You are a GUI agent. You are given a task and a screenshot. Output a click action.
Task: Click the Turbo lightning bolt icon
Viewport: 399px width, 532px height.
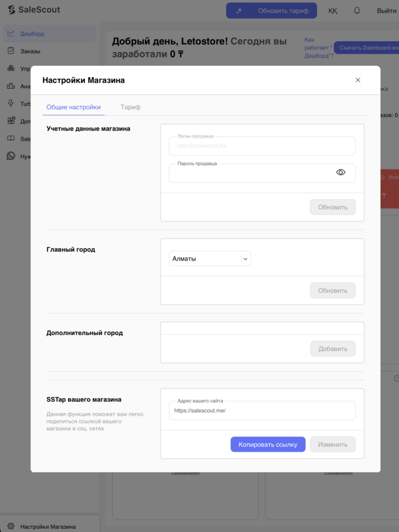point(11,103)
